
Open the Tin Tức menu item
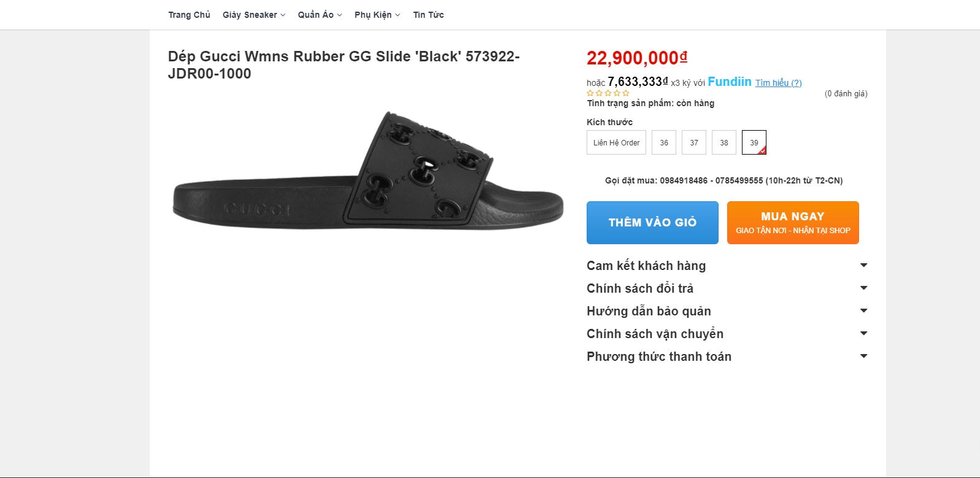[428, 15]
